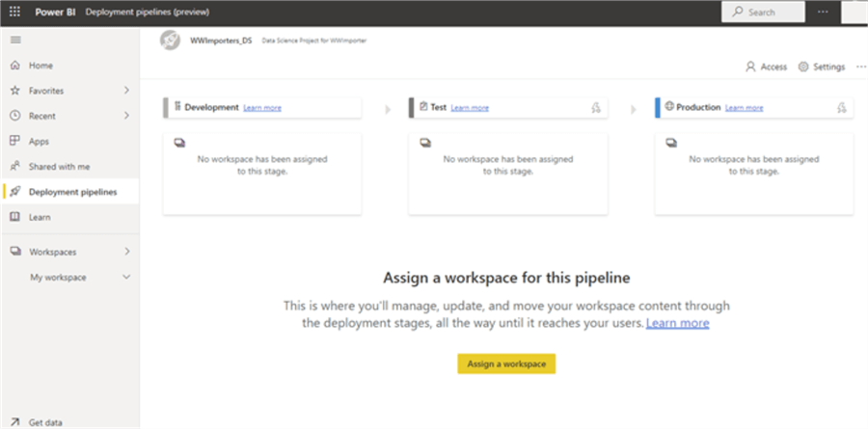This screenshot has height=429, width=868.
Task: Open Learn more link under pipeline description
Action: pyautogui.click(x=677, y=324)
